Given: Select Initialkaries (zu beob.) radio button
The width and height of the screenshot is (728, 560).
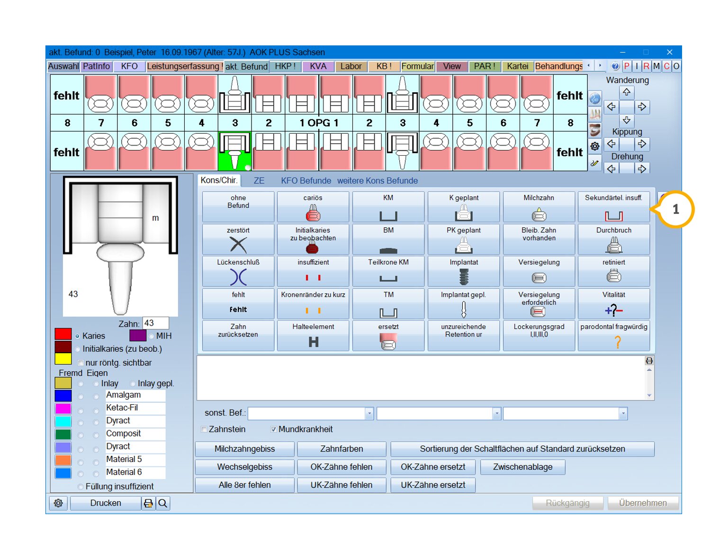Looking at the screenshot, I should (x=77, y=349).
